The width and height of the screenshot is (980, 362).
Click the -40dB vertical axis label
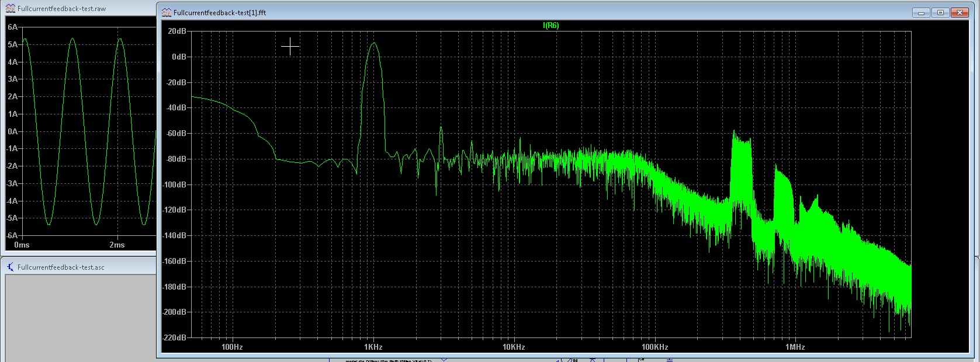[175, 107]
